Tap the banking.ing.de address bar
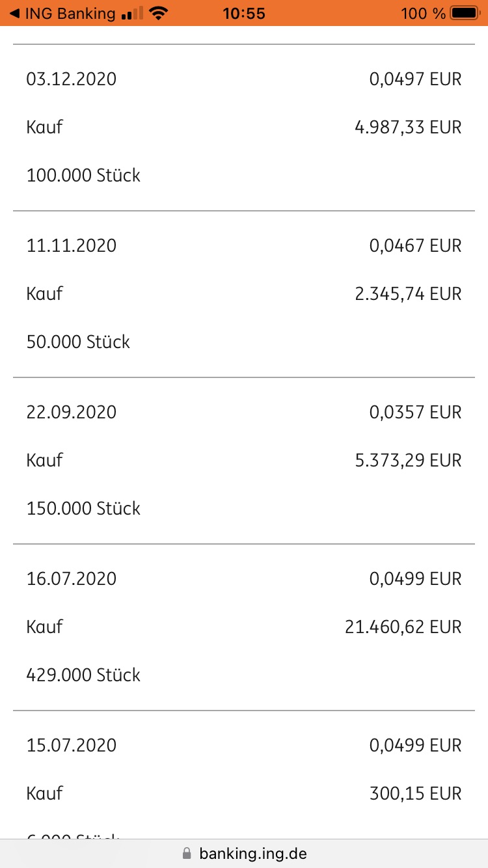The width and height of the screenshot is (488, 868). (244, 853)
